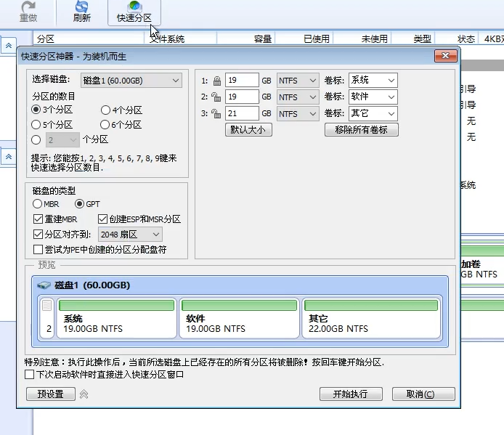Click the 分区 column header
This screenshot has width=504, height=435.
(x=89, y=39)
